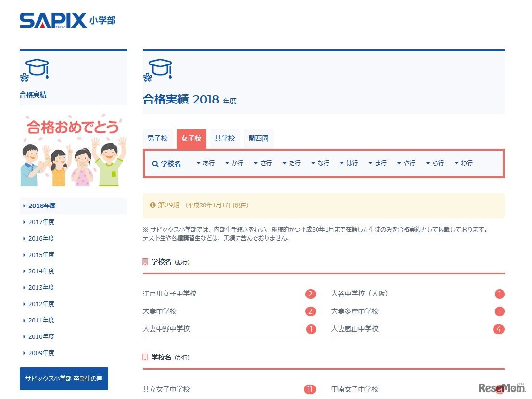Click the サピックス小学部 卒業生の声 button
532x399 pixels.
63,379
